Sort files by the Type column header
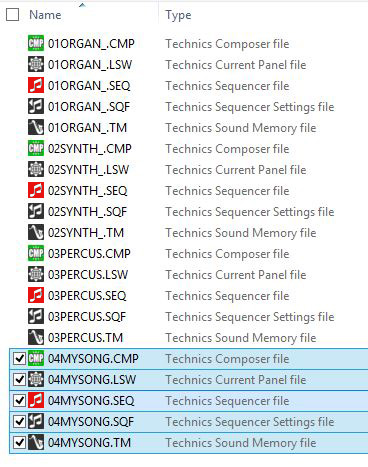Screen dimensions: 368x467 pos(178,15)
